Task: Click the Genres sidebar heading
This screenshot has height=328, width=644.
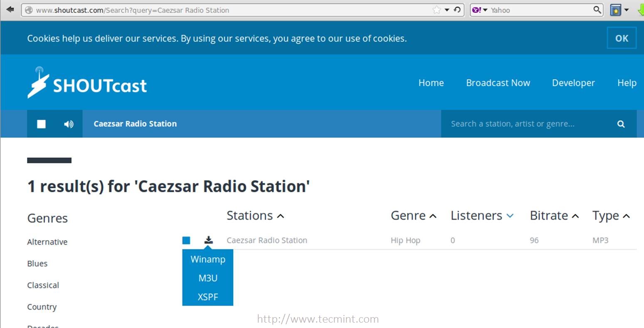Action: click(x=47, y=218)
